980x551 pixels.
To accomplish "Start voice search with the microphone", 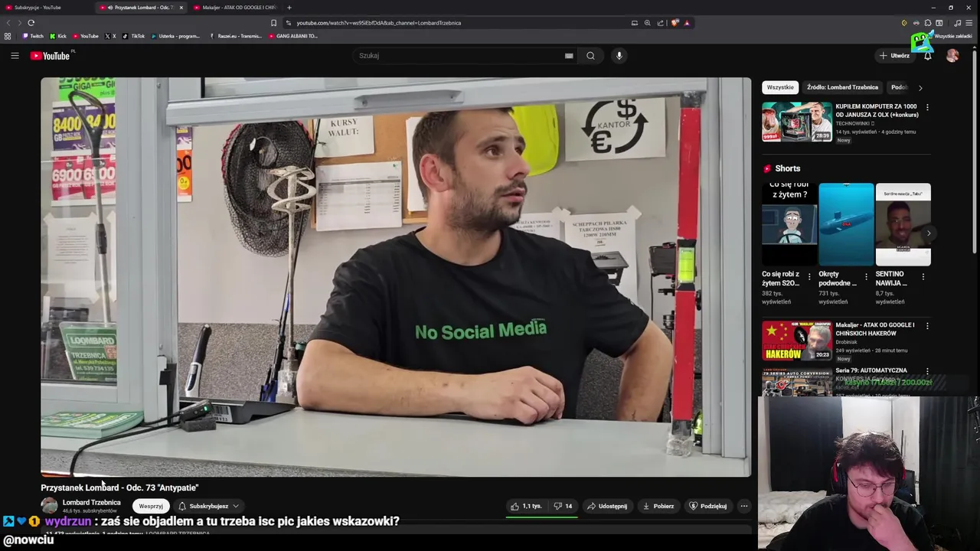I will tap(619, 55).
